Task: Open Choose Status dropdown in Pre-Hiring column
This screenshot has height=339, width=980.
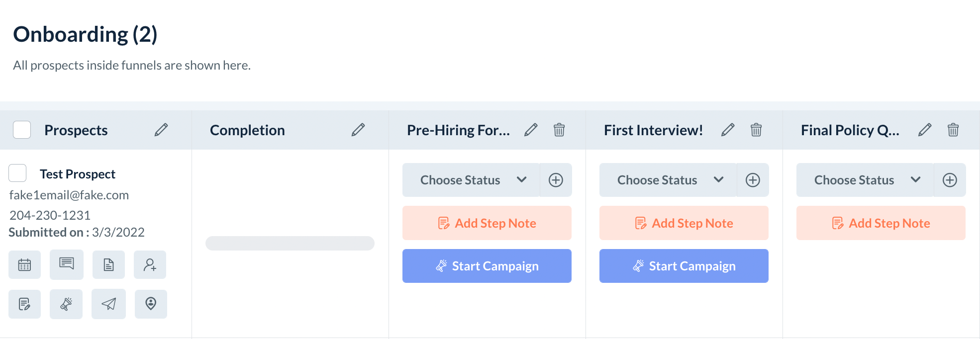Action: click(471, 180)
